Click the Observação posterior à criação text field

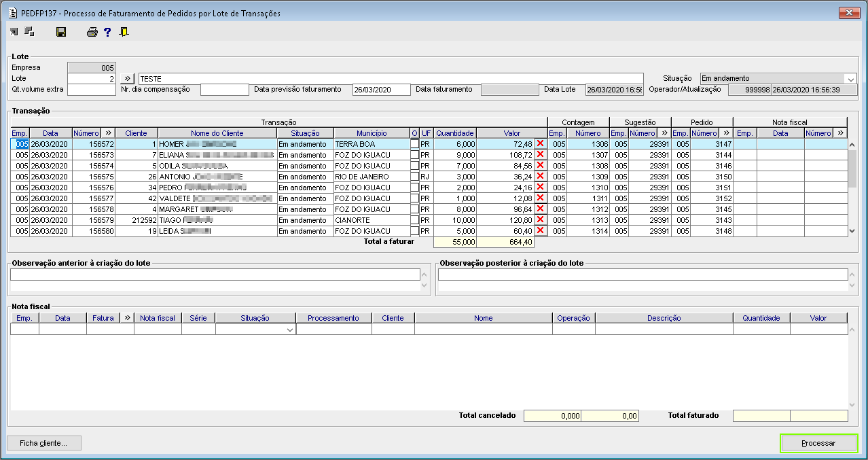643,275
